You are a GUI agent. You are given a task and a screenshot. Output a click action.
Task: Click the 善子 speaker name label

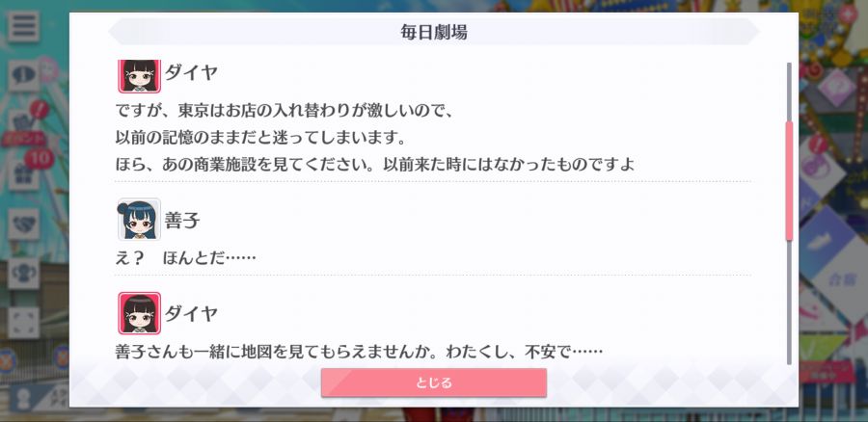[182, 221]
